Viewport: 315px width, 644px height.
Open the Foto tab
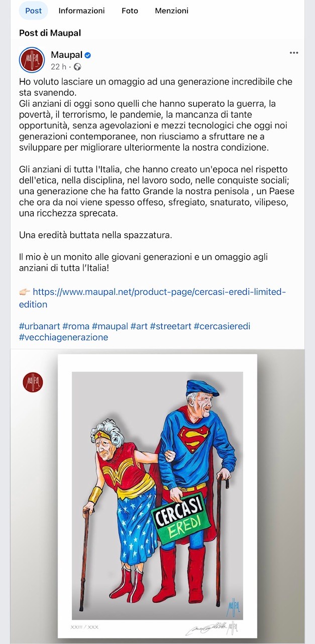click(x=130, y=11)
